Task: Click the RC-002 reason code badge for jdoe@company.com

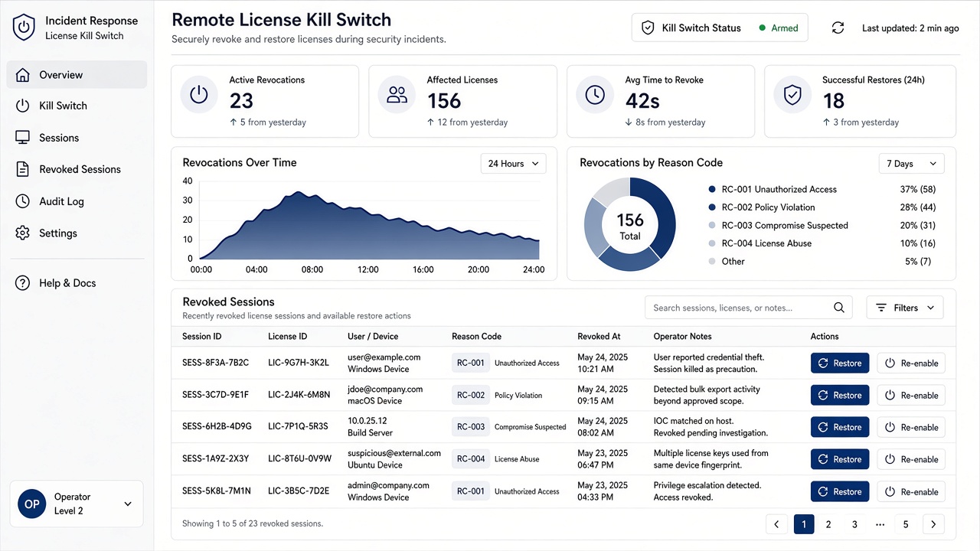Action: coord(471,396)
